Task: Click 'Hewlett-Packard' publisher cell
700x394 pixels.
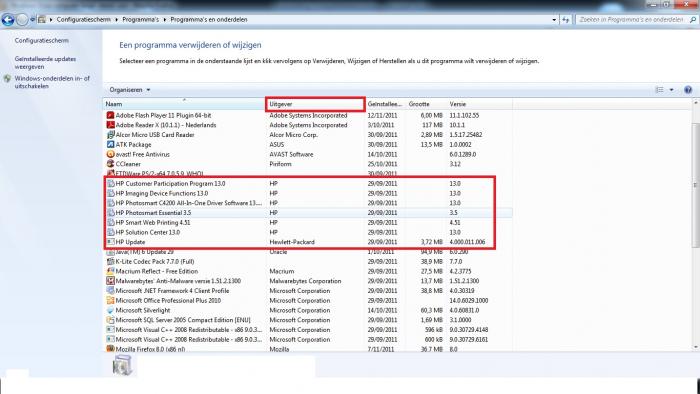Action: [x=292, y=242]
